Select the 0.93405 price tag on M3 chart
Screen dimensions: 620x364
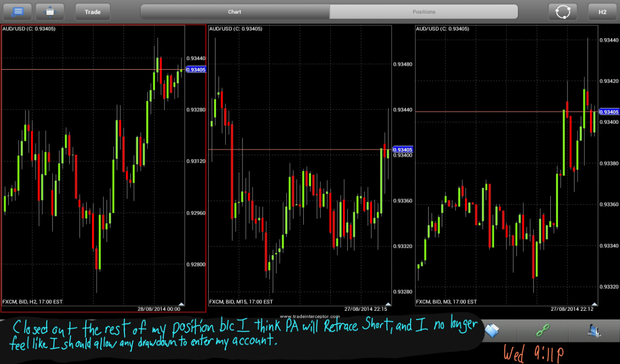click(609, 112)
